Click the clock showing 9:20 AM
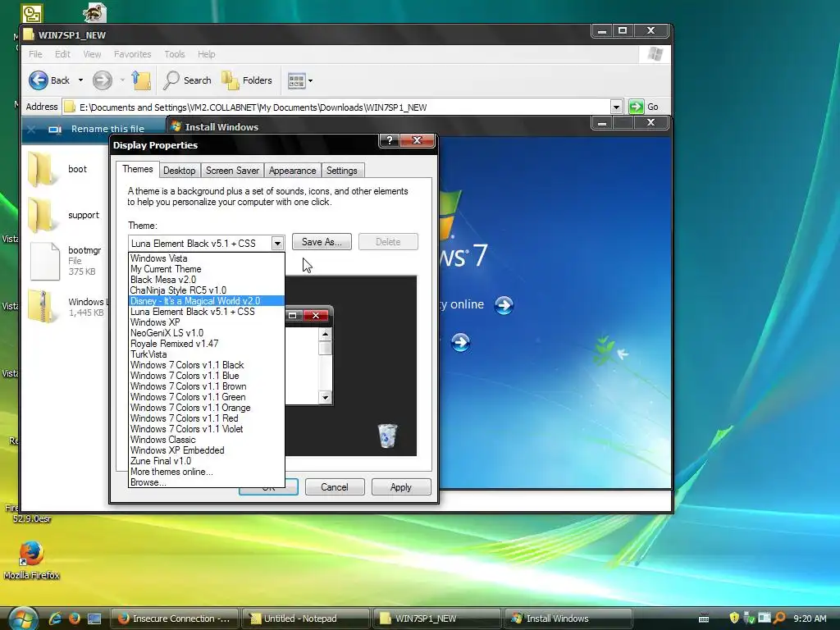The image size is (840, 630). (810, 619)
